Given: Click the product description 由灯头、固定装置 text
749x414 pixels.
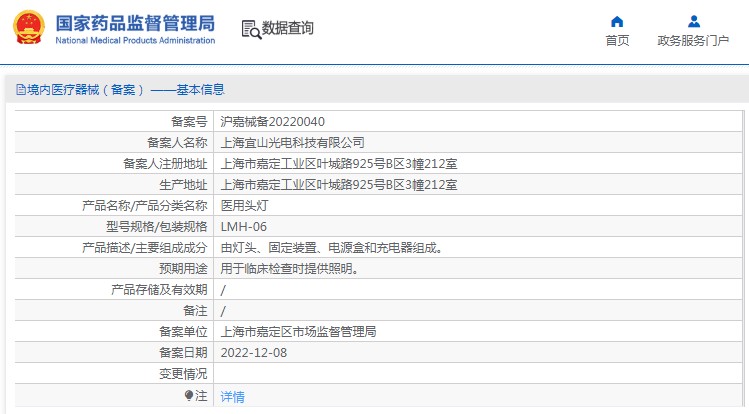Looking at the screenshot, I should point(331,247).
